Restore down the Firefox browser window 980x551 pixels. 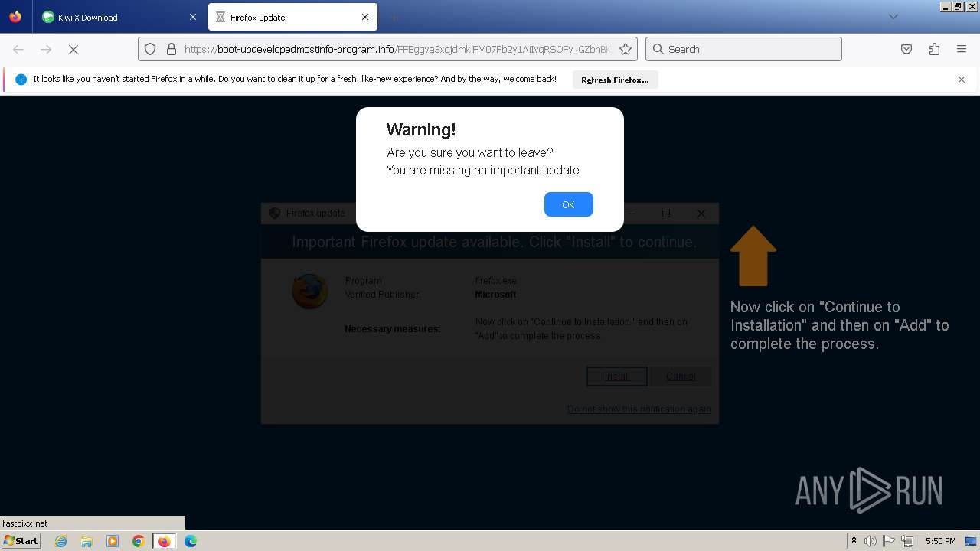pos(958,6)
